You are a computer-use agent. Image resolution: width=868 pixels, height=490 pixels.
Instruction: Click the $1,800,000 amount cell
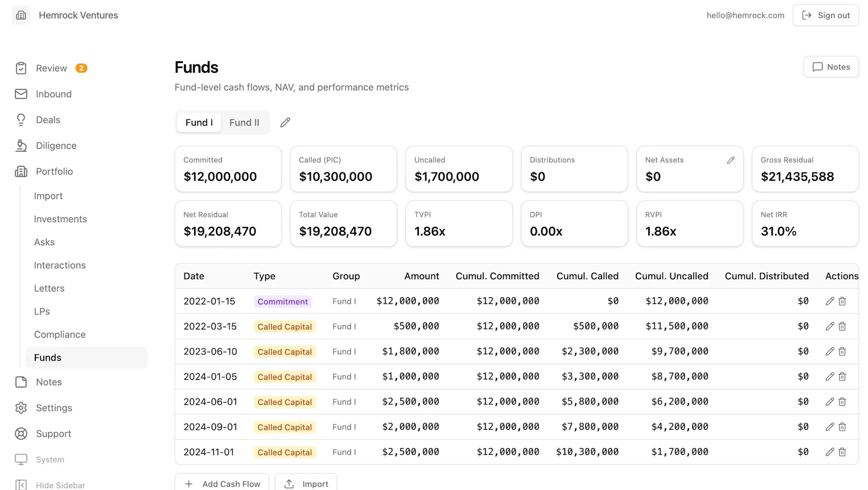point(411,352)
